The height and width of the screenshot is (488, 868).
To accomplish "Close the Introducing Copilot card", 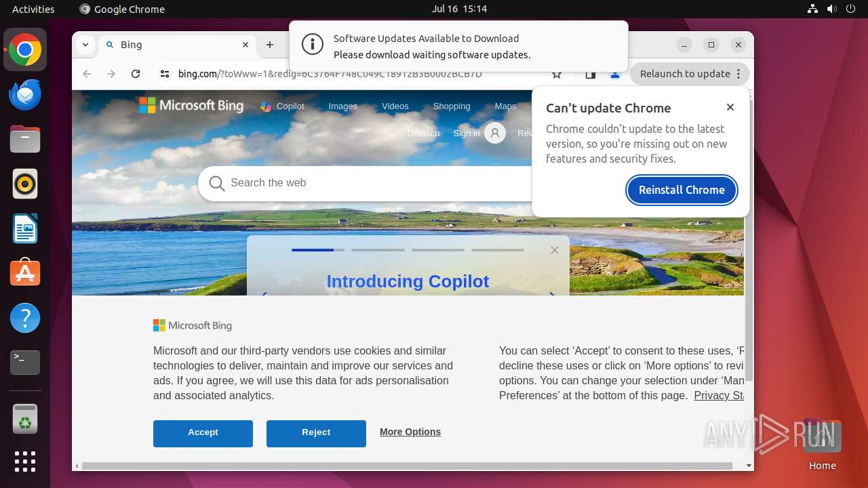I will click(x=555, y=250).
